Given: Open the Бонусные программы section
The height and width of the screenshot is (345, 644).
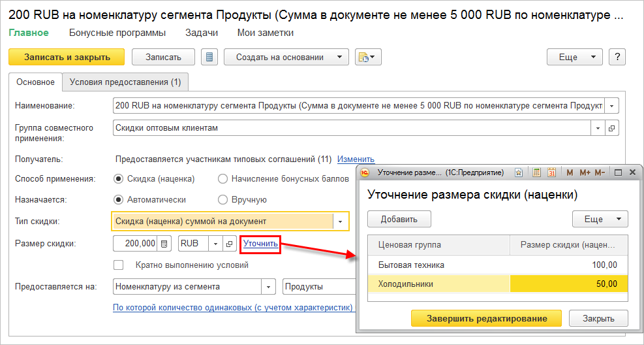Looking at the screenshot, I should pos(117,33).
